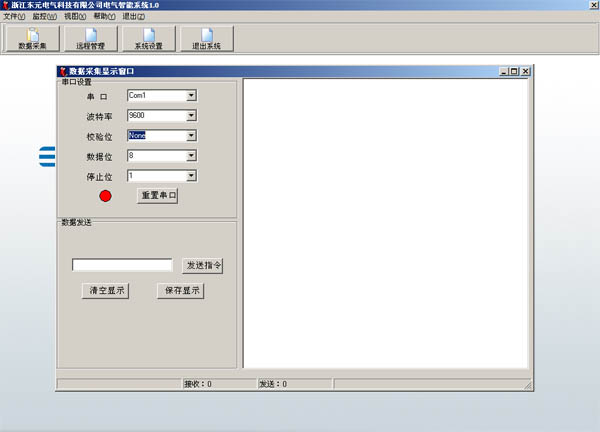This screenshot has width=600, height=432.
Task: Click the main application title bar icon
Action: coord(5,5)
